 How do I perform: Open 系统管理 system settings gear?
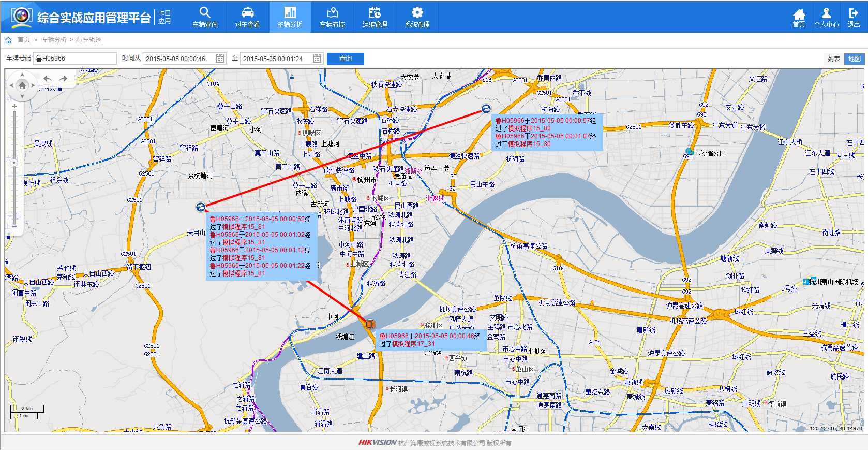click(417, 17)
